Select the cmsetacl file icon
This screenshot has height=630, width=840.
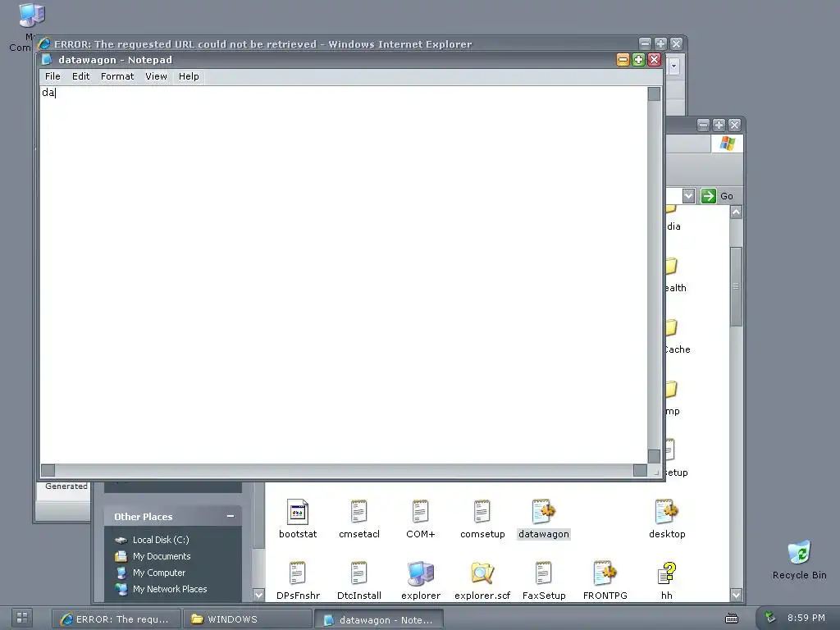(359, 519)
